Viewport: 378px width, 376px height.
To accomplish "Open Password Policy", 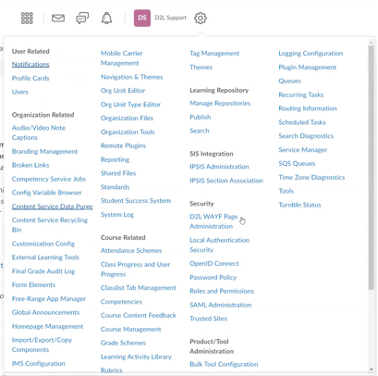I will click(213, 277).
